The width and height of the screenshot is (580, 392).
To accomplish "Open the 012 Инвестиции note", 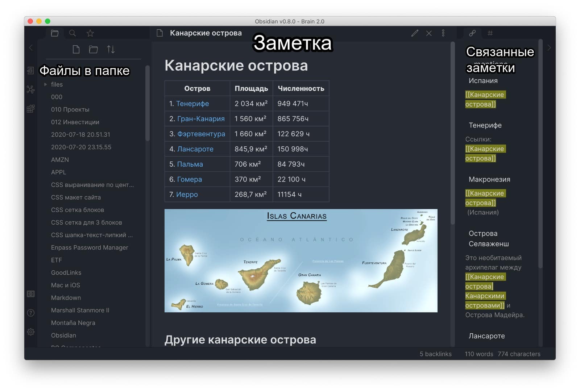I will coord(75,122).
